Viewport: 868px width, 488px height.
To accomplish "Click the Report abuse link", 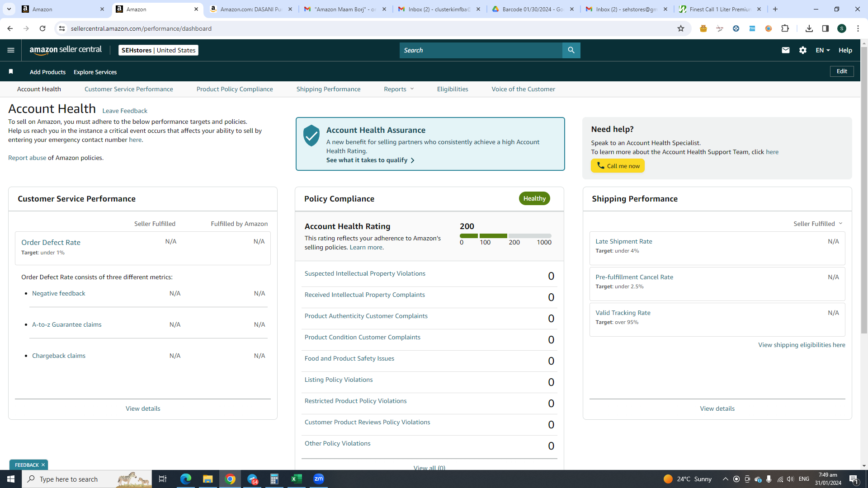I will 27,158.
